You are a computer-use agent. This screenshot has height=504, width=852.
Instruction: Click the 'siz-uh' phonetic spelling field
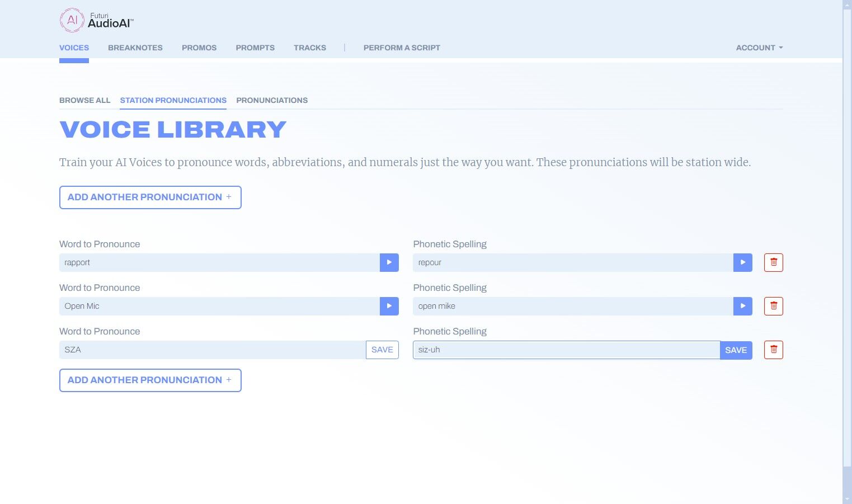pyautogui.click(x=565, y=350)
